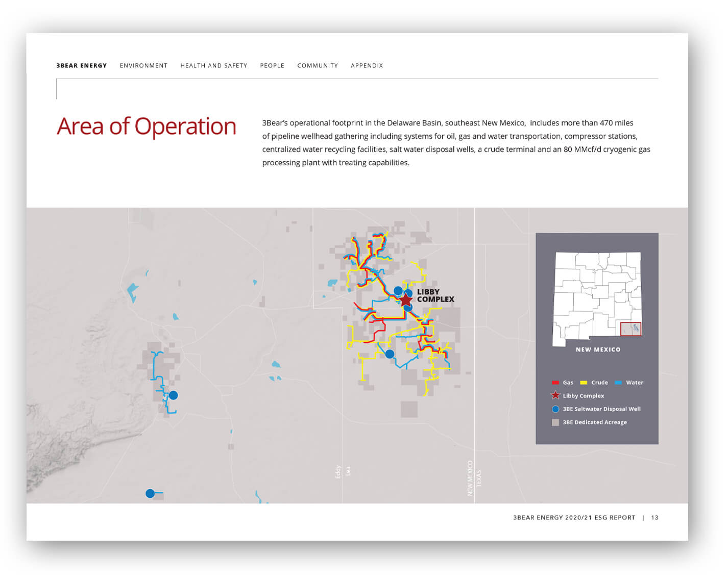This screenshot has width=728, height=581.
Task: Click the TEXAS state border label
Action: pos(479,478)
